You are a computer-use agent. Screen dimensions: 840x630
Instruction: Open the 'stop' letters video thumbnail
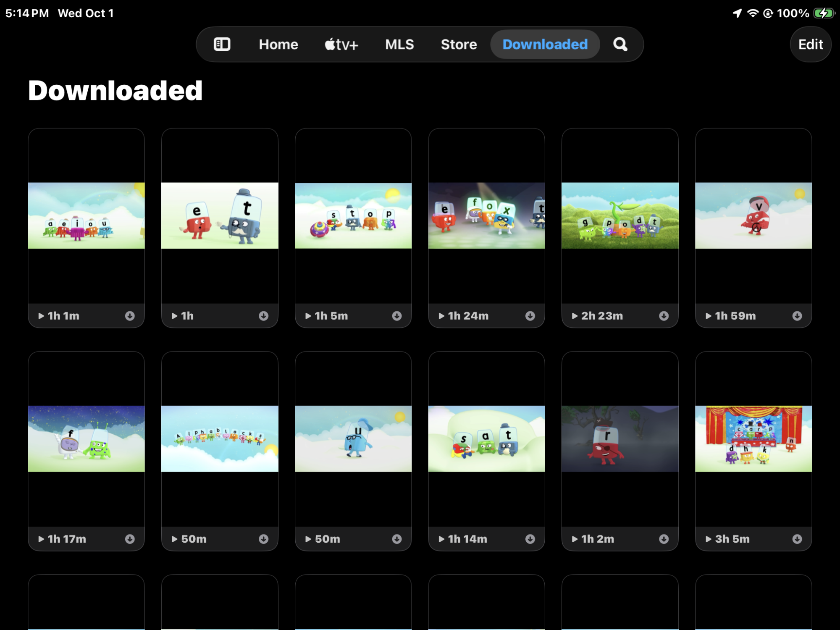(353, 215)
